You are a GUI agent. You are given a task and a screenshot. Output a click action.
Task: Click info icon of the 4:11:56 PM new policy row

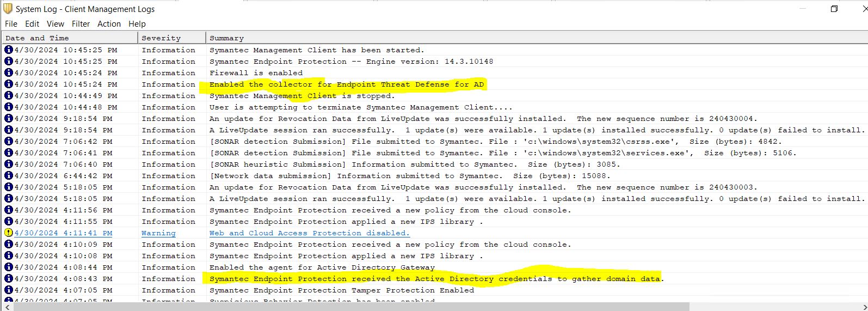tap(8, 210)
